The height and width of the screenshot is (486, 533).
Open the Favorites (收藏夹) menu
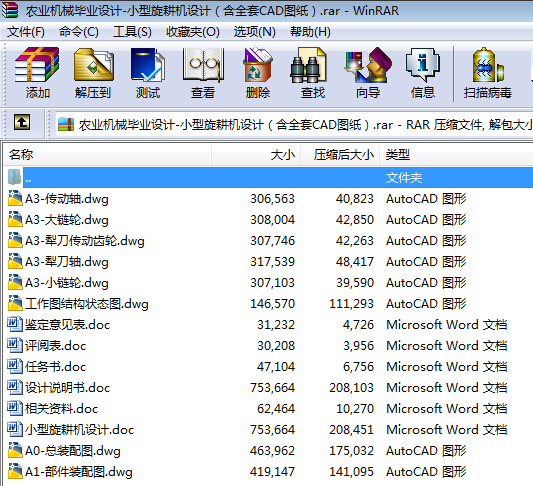click(x=193, y=32)
